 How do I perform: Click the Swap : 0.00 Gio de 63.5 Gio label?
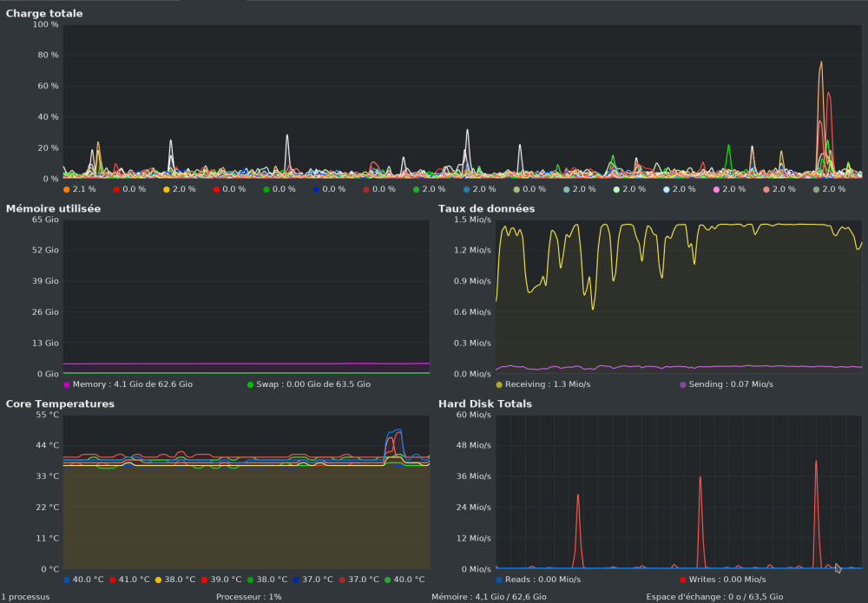[x=313, y=384]
